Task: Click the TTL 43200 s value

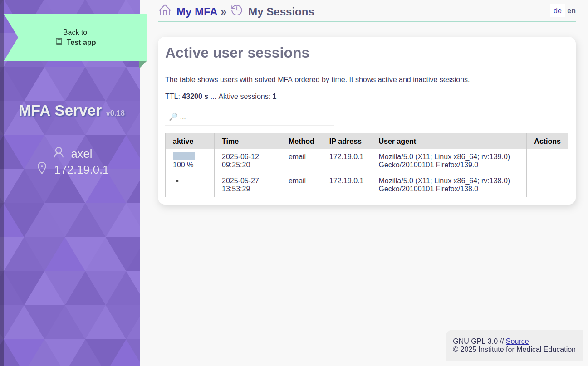Action: click(195, 96)
